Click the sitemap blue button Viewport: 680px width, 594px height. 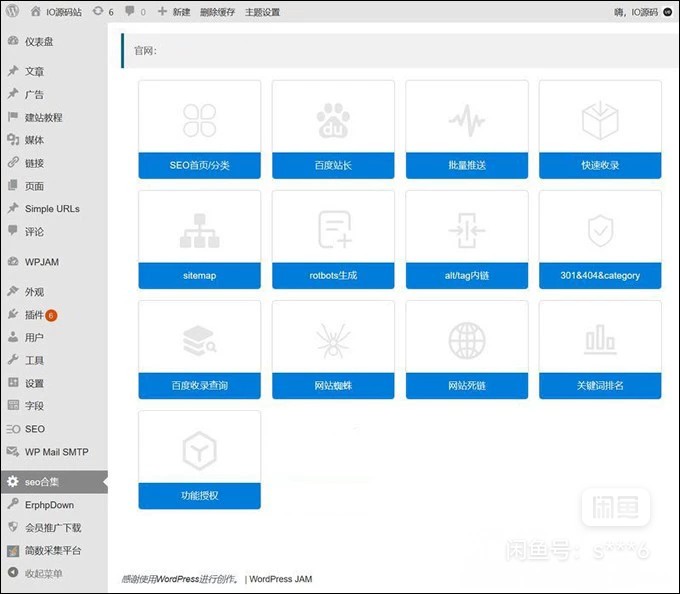coord(199,275)
